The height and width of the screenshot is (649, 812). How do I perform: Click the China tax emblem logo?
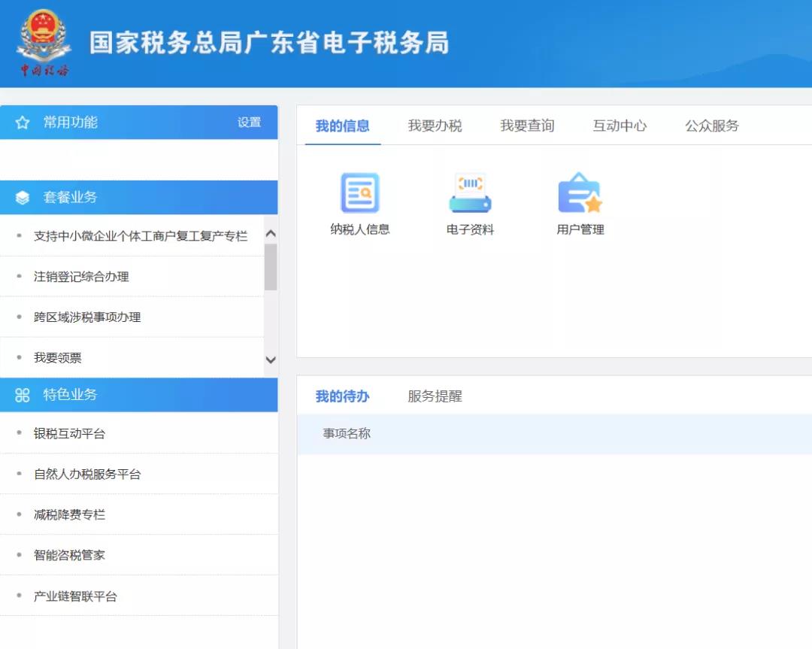pos(44,44)
